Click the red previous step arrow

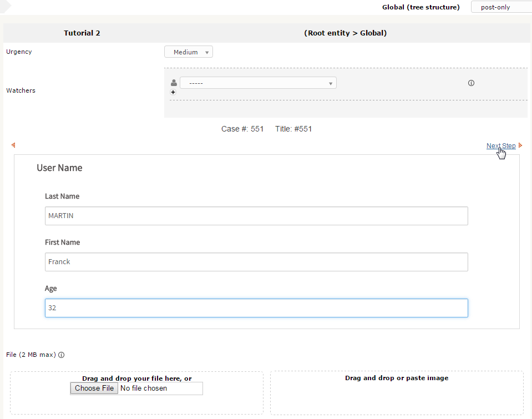13,145
